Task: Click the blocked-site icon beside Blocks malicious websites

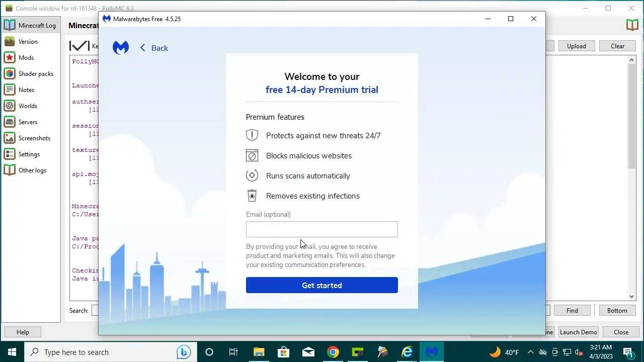Action: 252,155
